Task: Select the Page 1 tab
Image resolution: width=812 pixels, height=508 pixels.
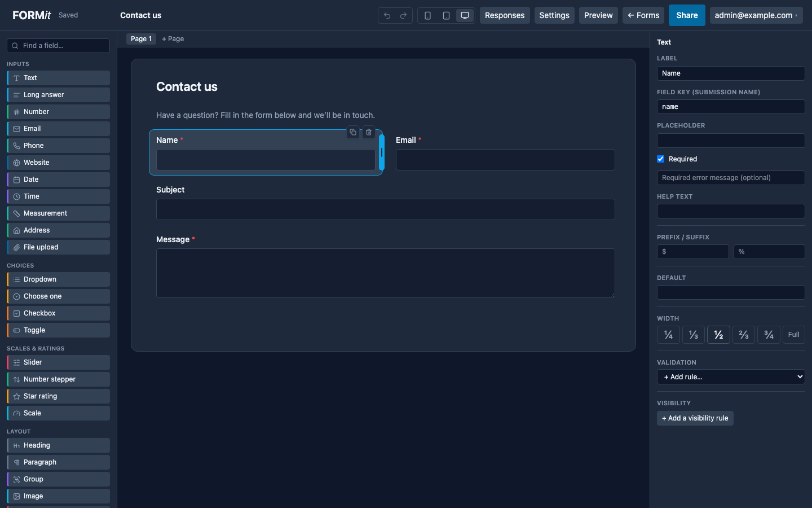Action: [141, 39]
